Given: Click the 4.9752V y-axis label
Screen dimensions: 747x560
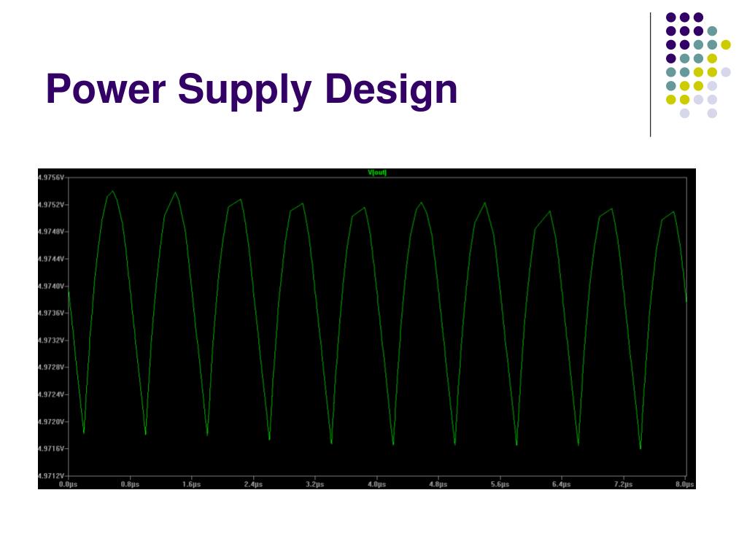Looking at the screenshot, I should click(52, 204).
